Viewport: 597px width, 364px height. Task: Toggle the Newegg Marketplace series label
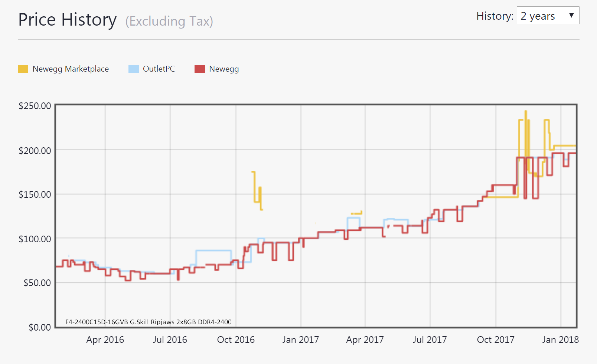(x=71, y=69)
